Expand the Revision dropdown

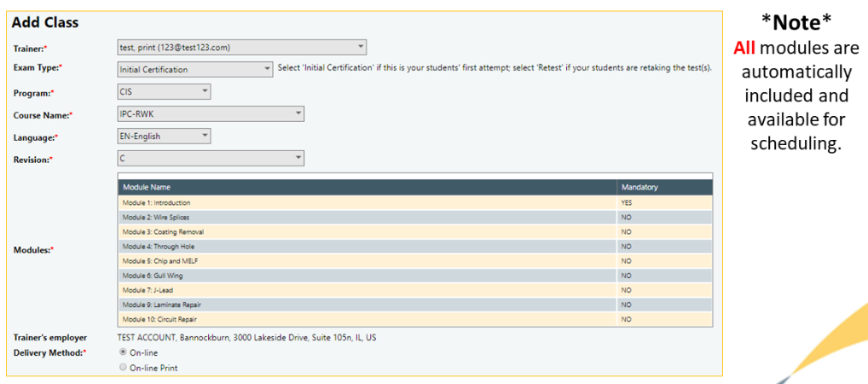(210, 158)
